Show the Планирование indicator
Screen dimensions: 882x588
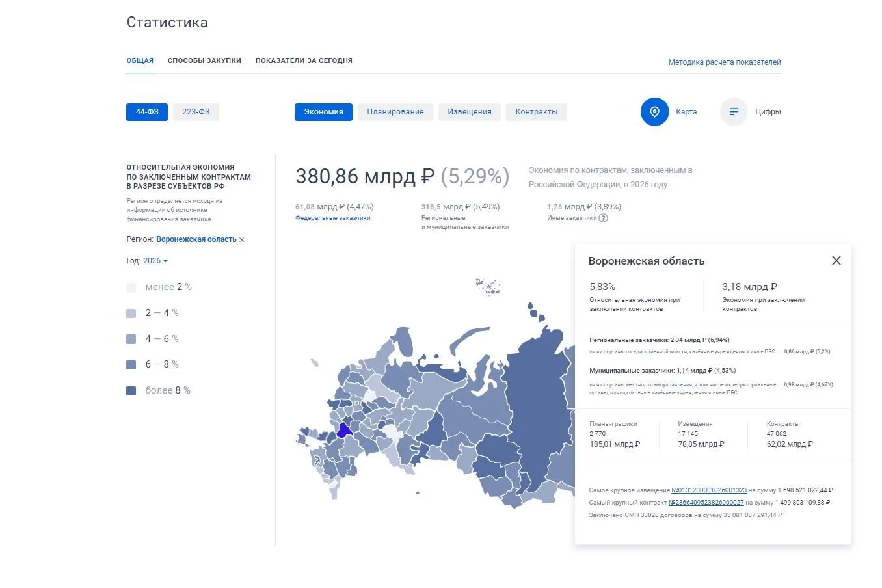click(395, 112)
